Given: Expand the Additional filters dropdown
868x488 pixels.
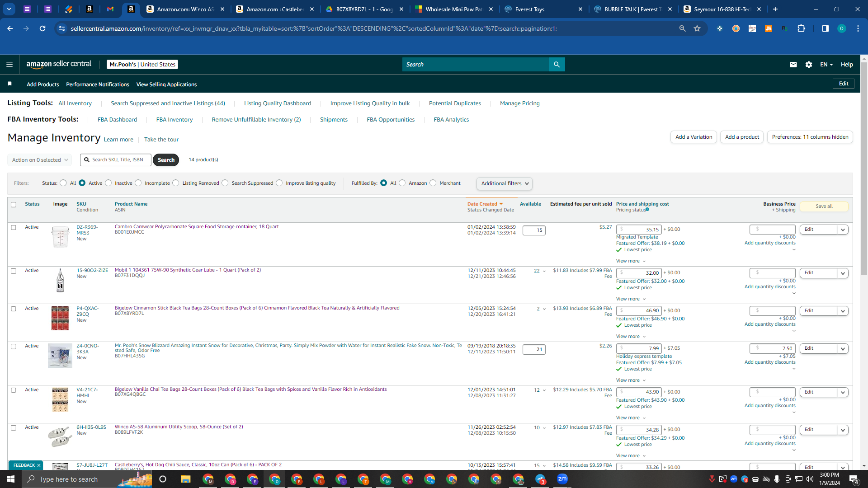Looking at the screenshot, I should coord(505,183).
